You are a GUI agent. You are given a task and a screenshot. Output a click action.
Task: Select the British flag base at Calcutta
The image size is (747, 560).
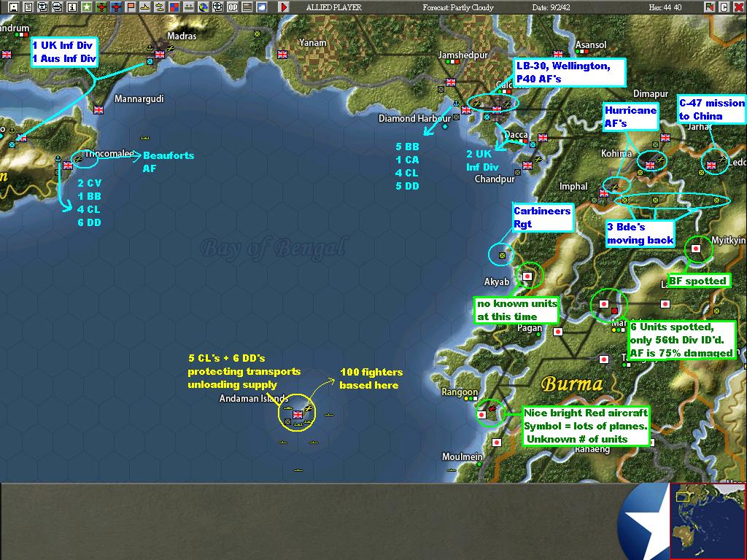click(497, 110)
